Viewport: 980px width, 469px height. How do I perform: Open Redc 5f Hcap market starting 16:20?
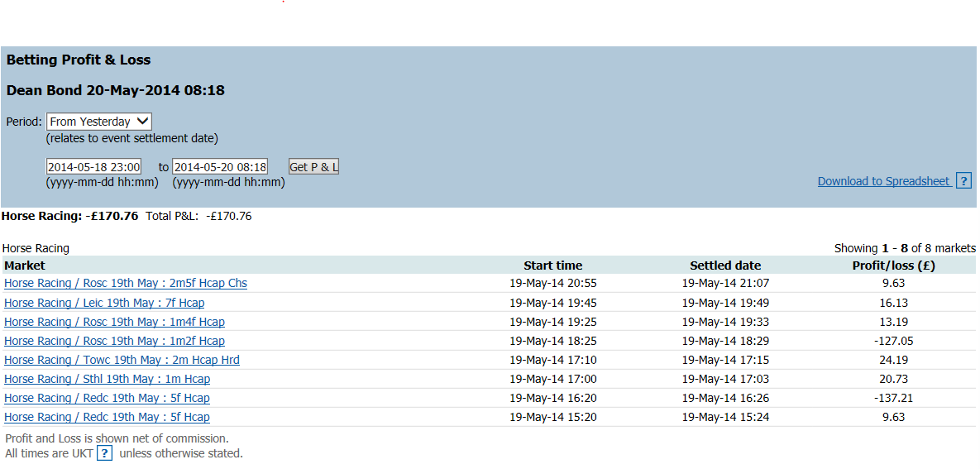pyautogui.click(x=107, y=399)
